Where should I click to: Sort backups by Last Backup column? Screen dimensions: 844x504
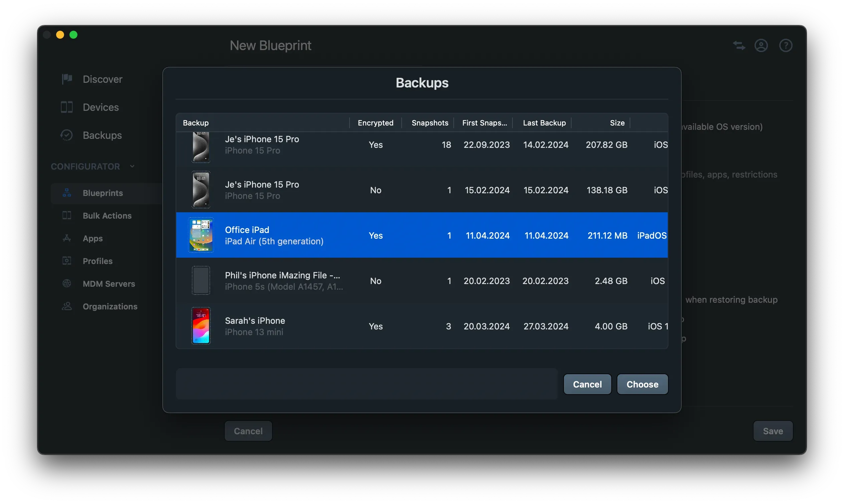(544, 122)
